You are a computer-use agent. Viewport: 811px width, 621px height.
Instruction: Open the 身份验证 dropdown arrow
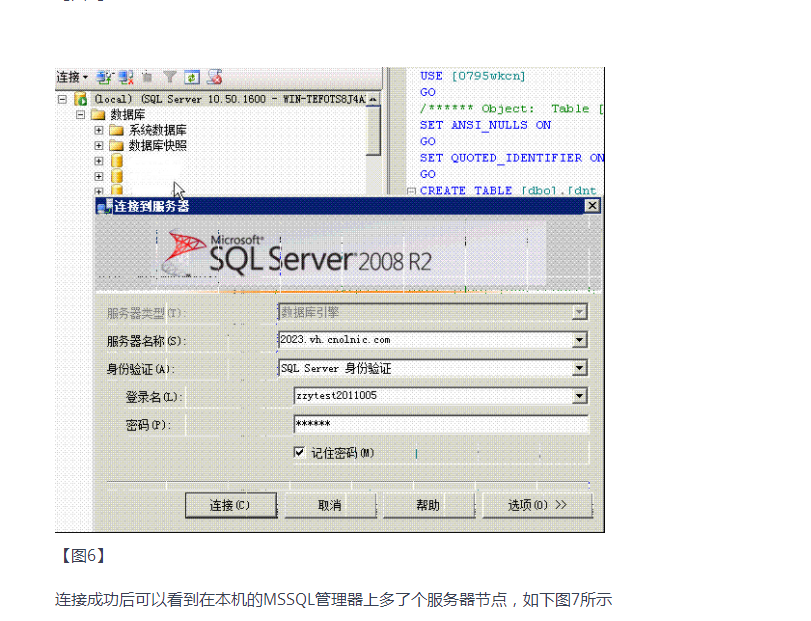click(x=579, y=368)
